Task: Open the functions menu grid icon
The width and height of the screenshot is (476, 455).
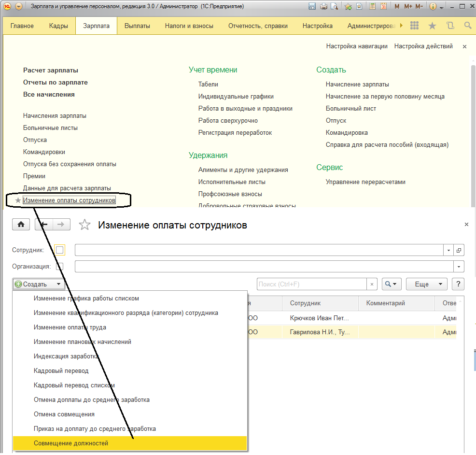Action: (414, 26)
